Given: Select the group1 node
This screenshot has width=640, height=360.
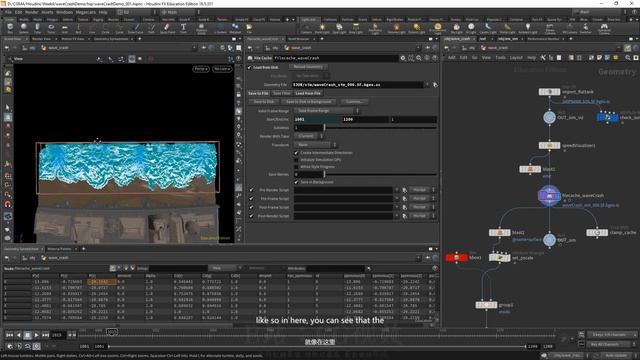Looking at the screenshot, I should 486,305.
